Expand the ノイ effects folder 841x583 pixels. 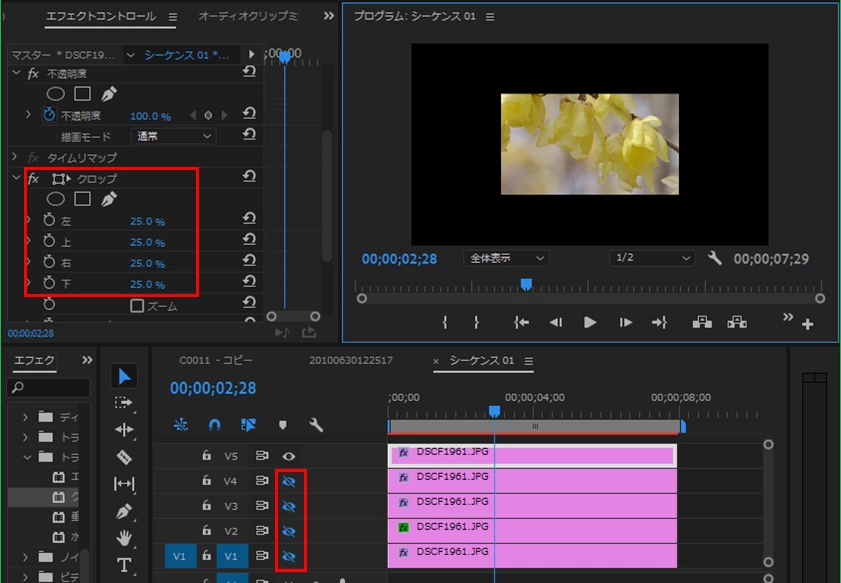point(25,557)
